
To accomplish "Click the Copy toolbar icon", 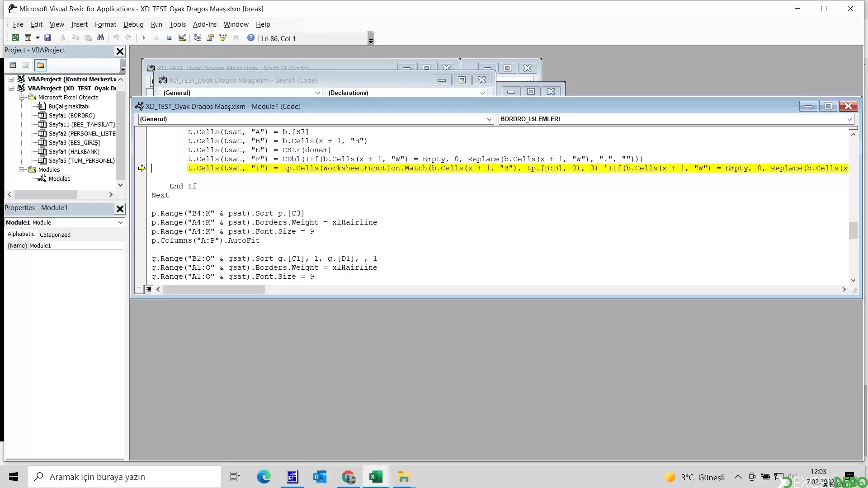I will pyautogui.click(x=75, y=38).
